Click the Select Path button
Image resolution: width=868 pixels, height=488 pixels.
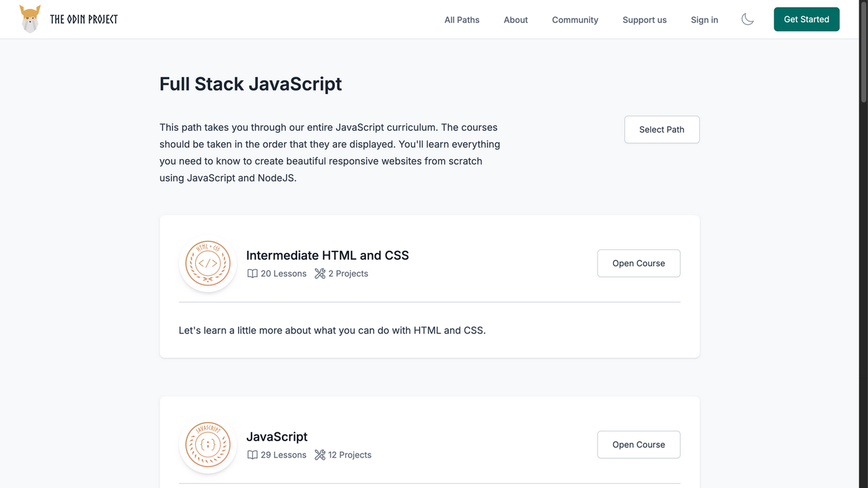[662, 129]
